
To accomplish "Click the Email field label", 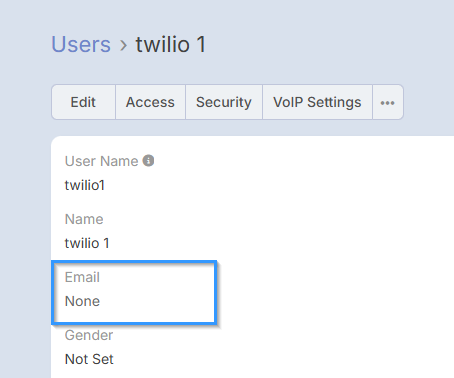I will (x=82, y=277).
